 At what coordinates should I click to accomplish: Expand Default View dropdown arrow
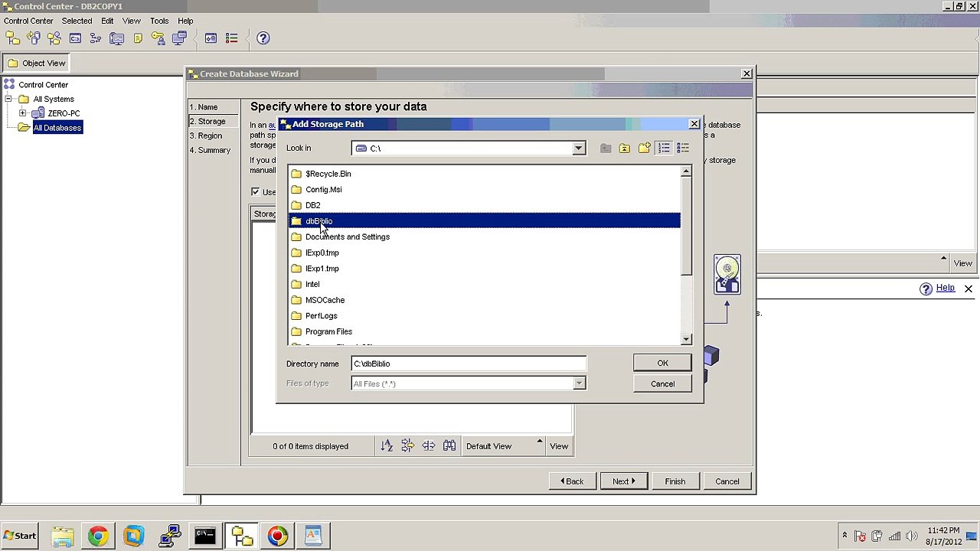(540, 442)
